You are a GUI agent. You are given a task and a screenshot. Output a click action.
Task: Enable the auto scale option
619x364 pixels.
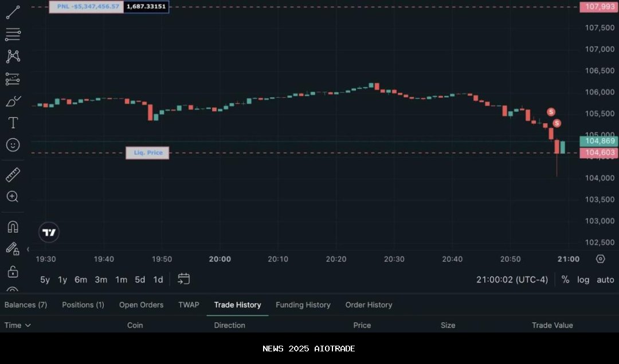point(605,280)
